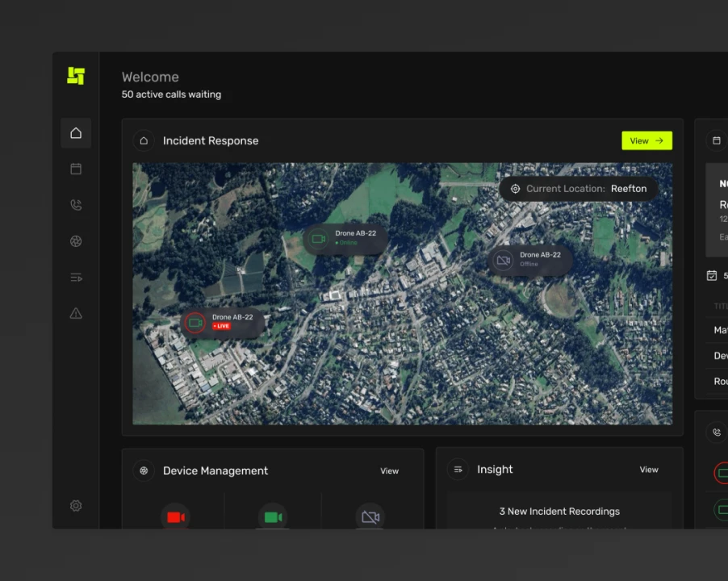Click the calendar-check icon in right panel
The image size is (728, 581).
point(711,276)
